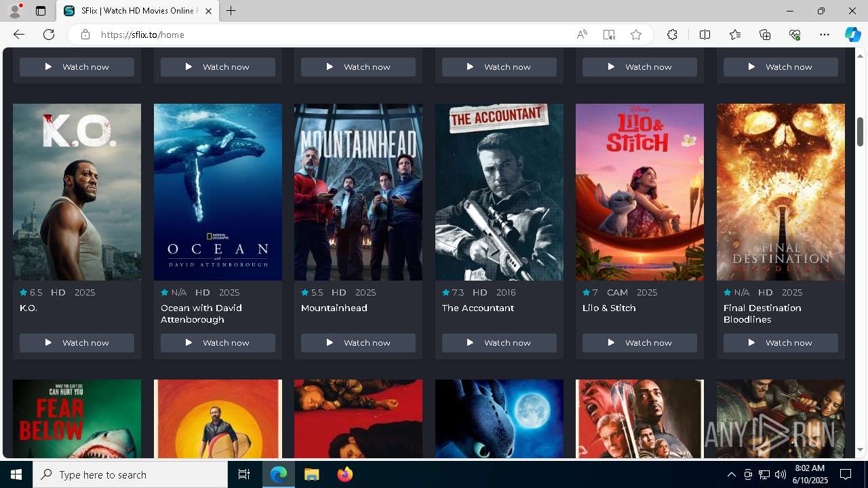Viewport: 868px width, 488px height.
Task: Open Mountainhead movie poster
Action: point(358,192)
